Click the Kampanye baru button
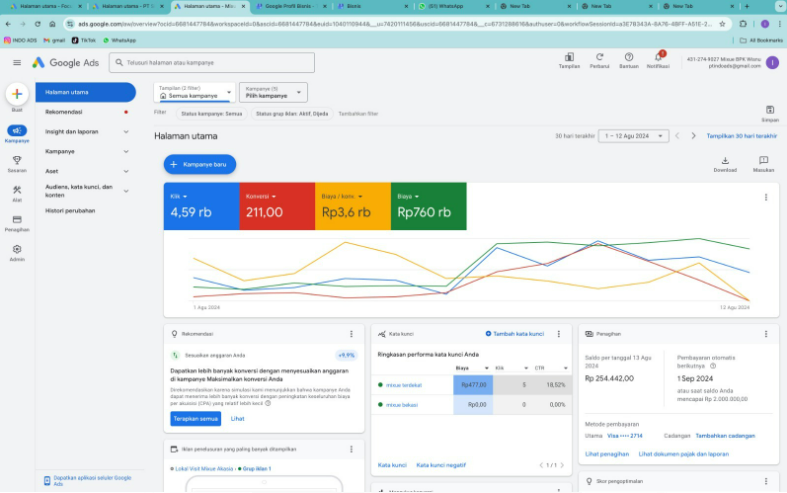The image size is (787, 493). click(200, 163)
